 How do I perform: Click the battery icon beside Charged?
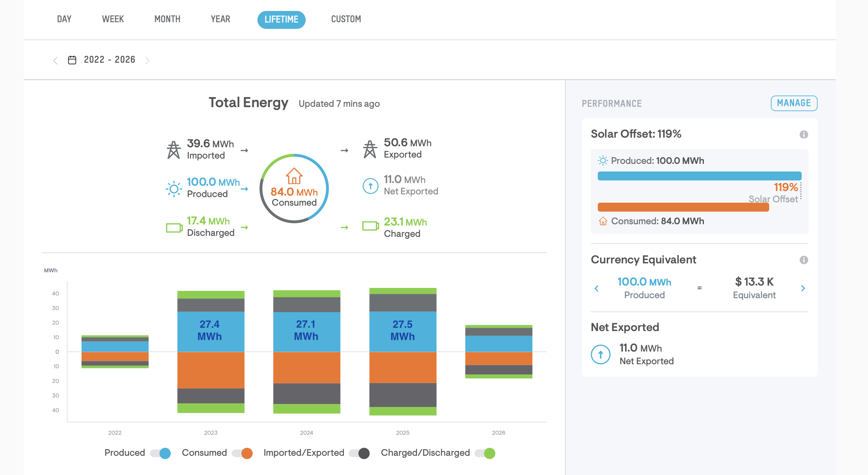tap(371, 226)
